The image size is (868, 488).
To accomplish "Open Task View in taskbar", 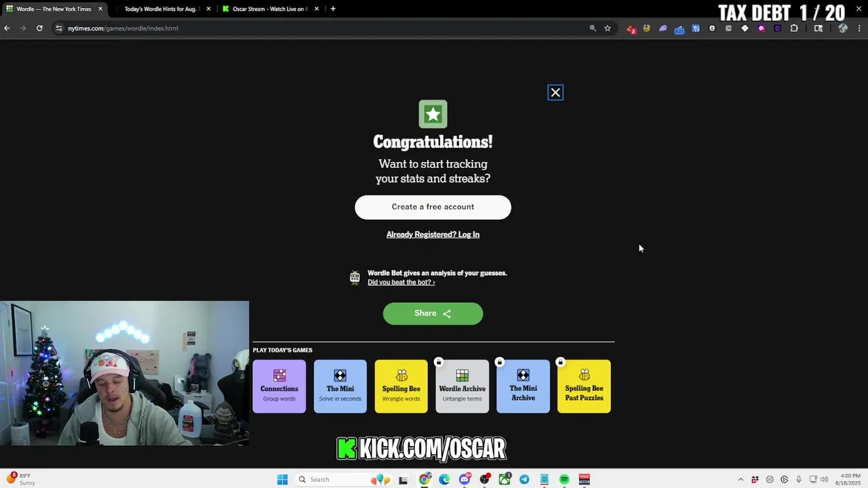I will pos(403,480).
